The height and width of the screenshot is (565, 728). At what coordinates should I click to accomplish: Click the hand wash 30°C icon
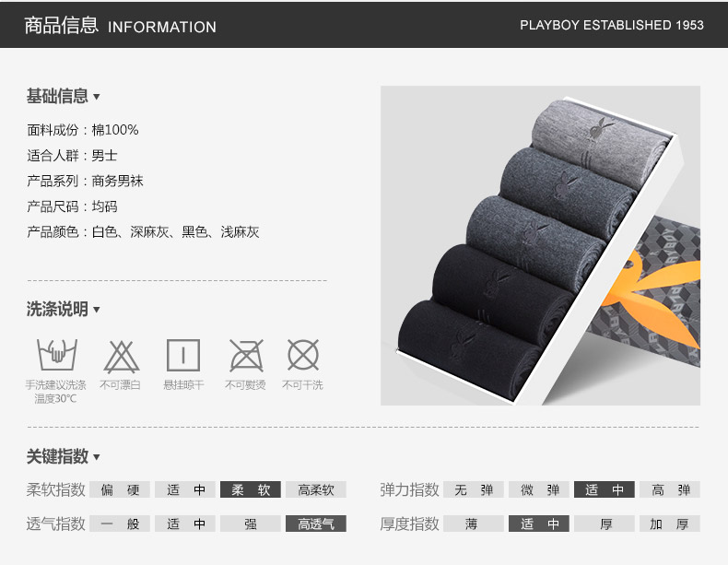(x=57, y=354)
